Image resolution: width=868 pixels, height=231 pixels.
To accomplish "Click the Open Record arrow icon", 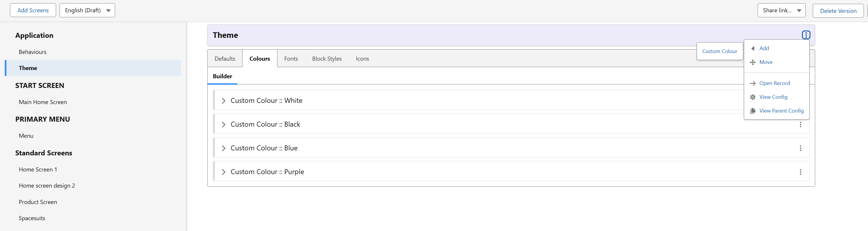I will click(752, 83).
